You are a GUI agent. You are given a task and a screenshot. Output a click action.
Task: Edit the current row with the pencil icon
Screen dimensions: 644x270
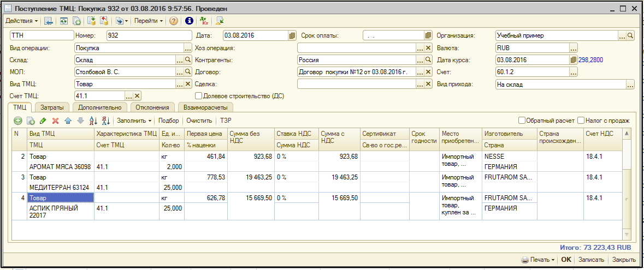click(x=43, y=121)
